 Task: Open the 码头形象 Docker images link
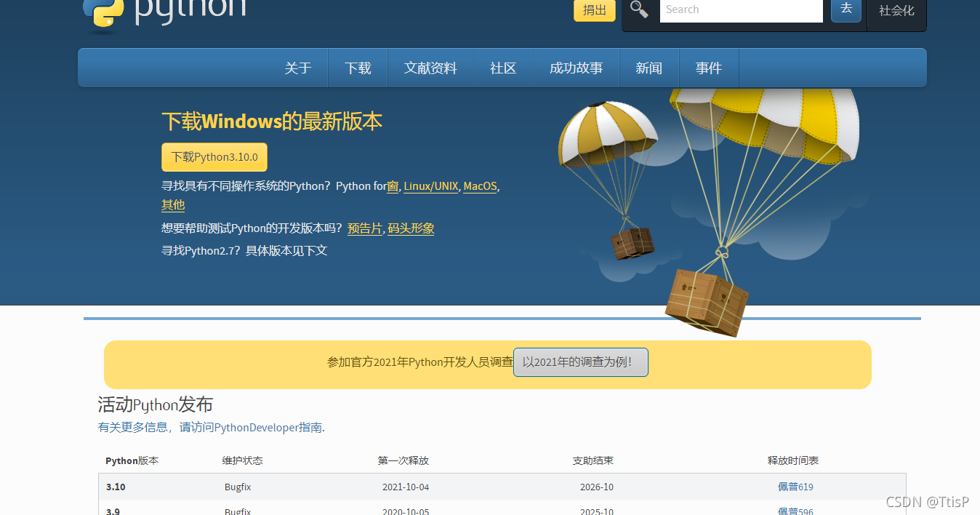[411, 228]
